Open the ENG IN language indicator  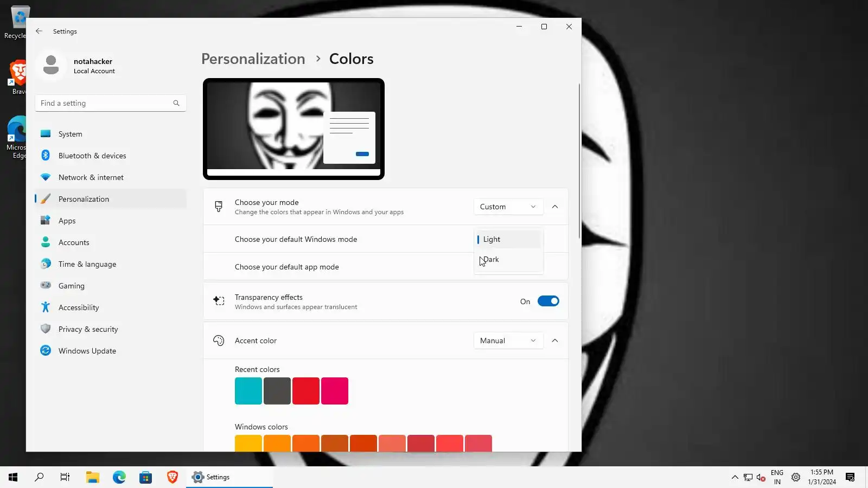(777, 477)
